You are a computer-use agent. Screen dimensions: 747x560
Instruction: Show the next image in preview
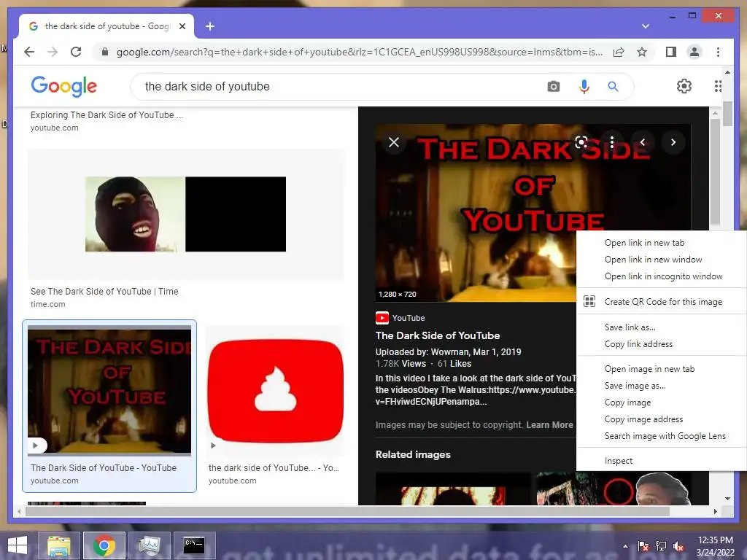coord(673,142)
